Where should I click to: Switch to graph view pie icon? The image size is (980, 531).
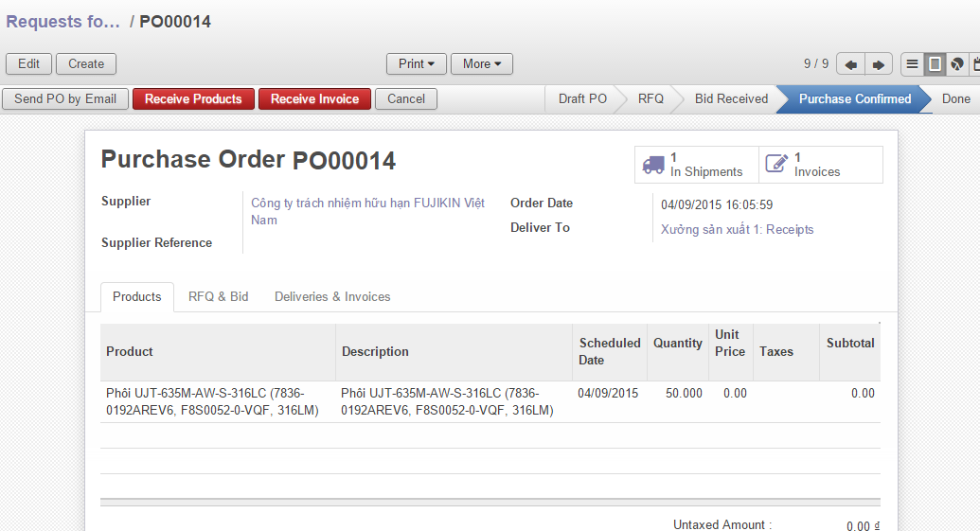[957, 64]
